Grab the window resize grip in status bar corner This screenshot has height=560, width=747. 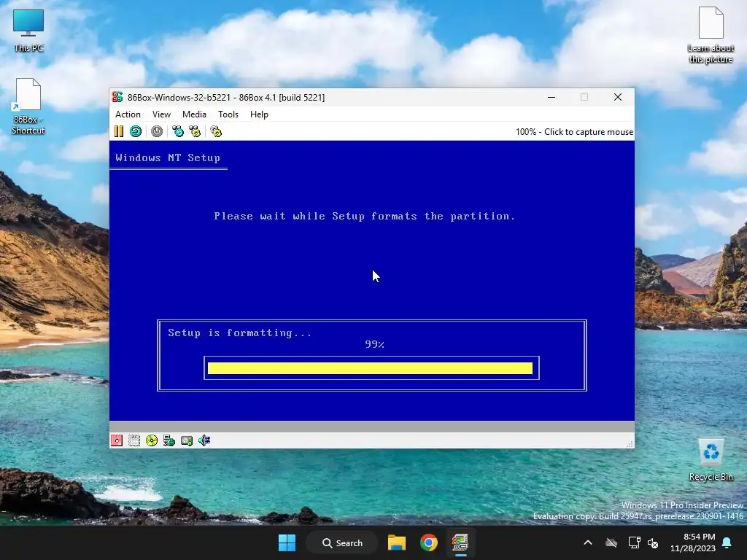630,444
